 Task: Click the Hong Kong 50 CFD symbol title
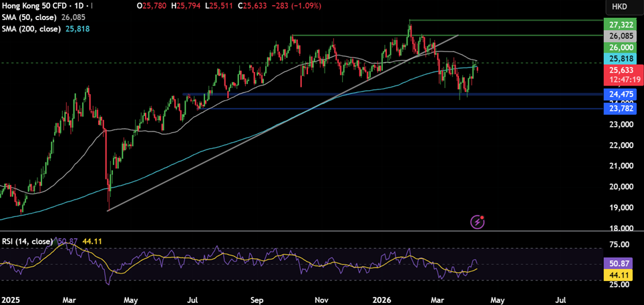(35, 6)
